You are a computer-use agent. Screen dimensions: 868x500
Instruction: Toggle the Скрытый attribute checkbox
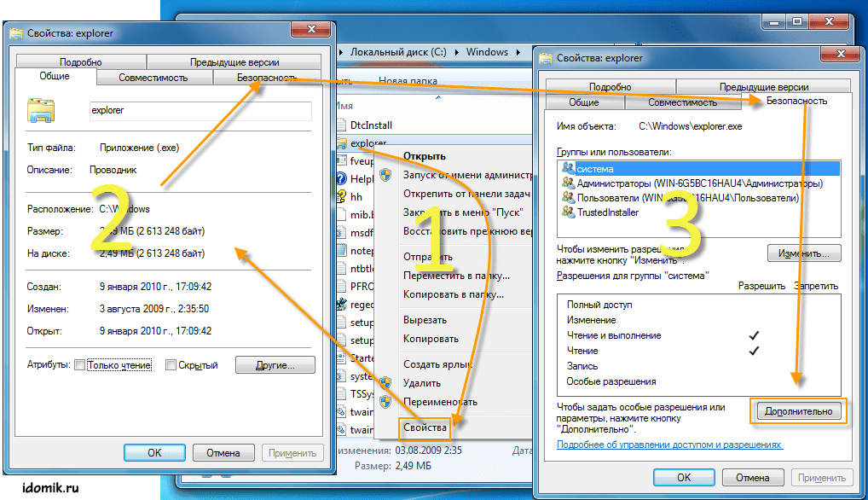[x=171, y=365]
